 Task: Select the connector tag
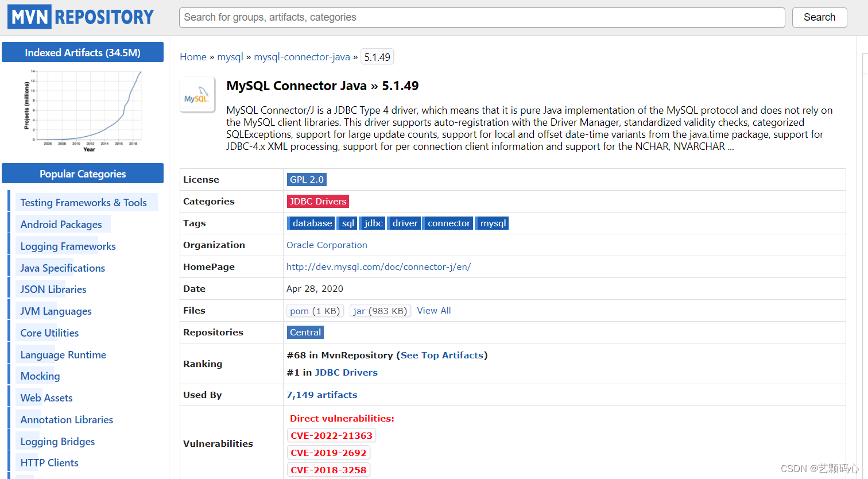click(x=448, y=223)
